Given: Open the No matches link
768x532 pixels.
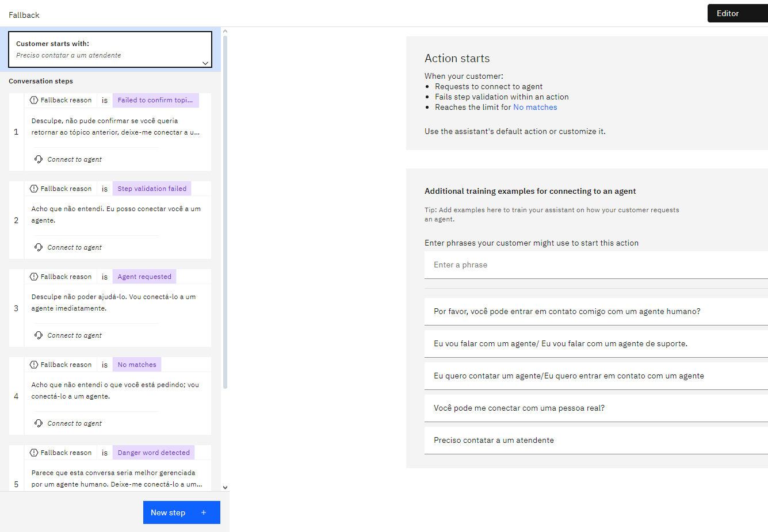Looking at the screenshot, I should point(535,108).
